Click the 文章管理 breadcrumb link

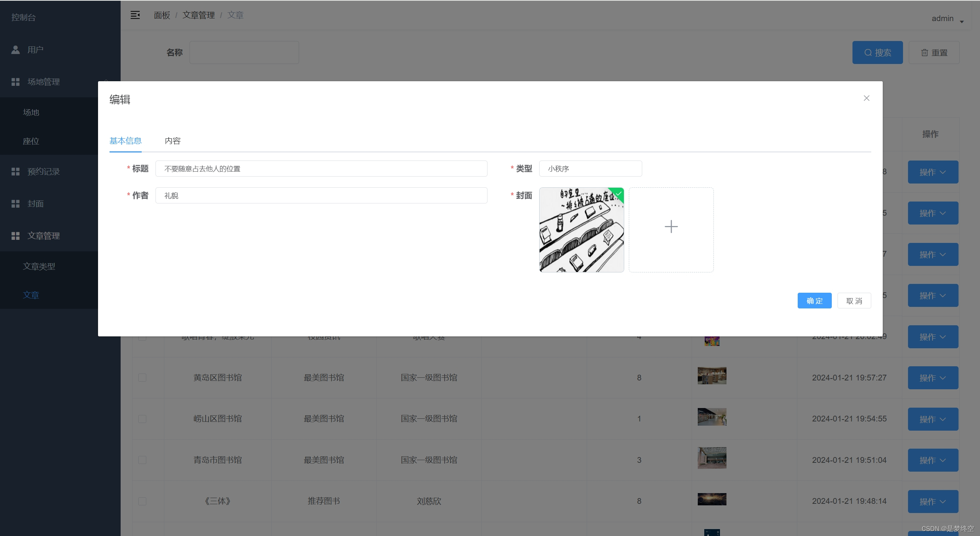click(x=198, y=15)
